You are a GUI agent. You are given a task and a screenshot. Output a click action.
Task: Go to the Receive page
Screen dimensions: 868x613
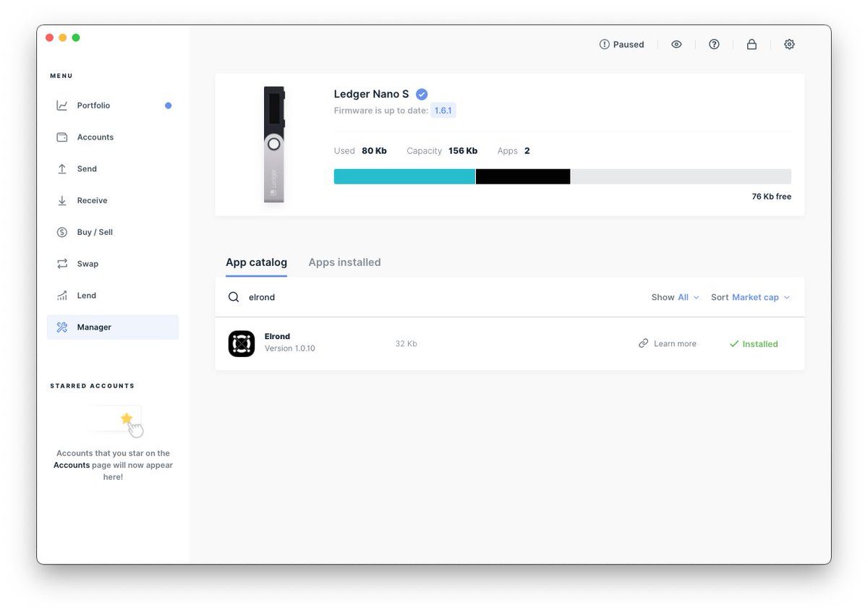(113, 201)
